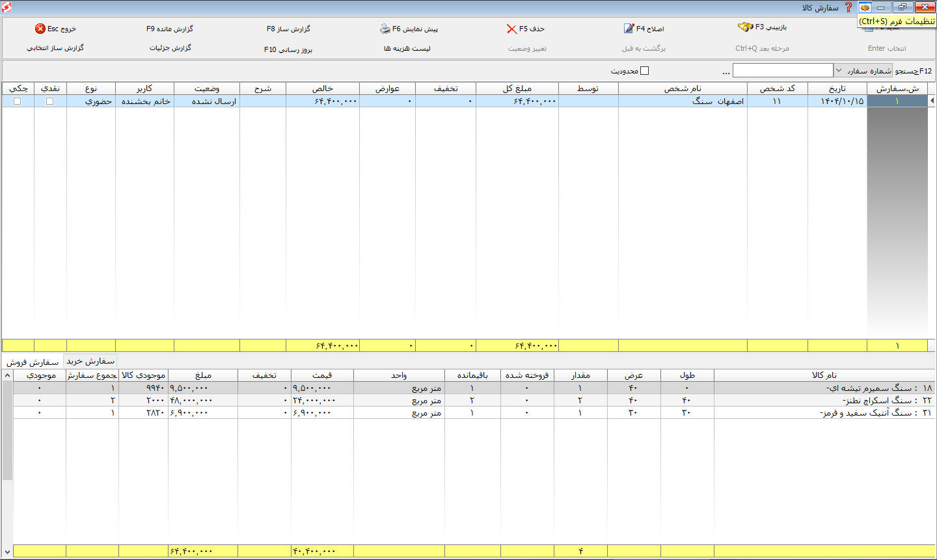Click the ارسال نشده status cell
This screenshot has height=560, width=937.
pyautogui.click(x=206, y=101)
